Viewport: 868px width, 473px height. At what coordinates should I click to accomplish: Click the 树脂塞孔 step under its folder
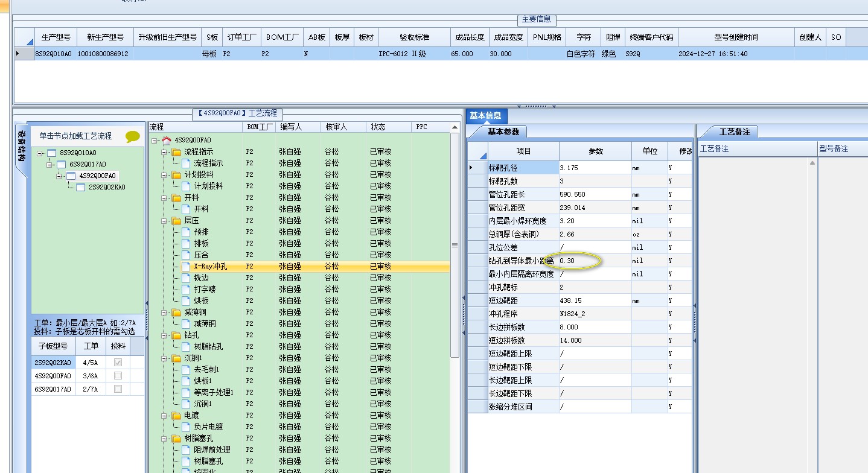tap(208, 461)
